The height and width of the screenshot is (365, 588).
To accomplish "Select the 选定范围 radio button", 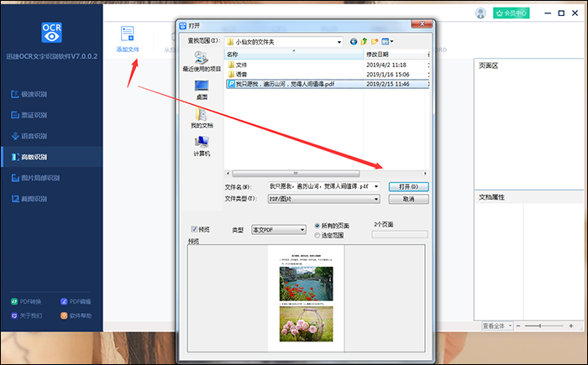I will [x=318, y=235].
